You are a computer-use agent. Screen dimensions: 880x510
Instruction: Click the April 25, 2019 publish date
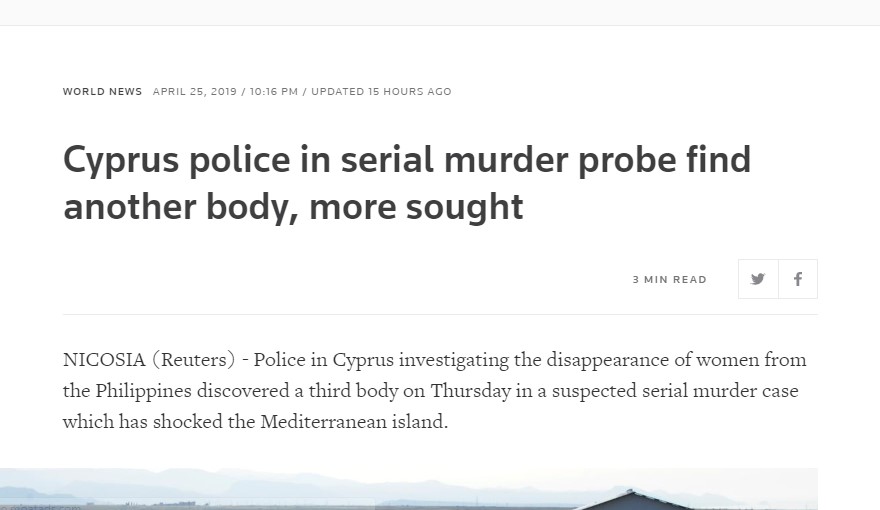(x=194, y=92)
